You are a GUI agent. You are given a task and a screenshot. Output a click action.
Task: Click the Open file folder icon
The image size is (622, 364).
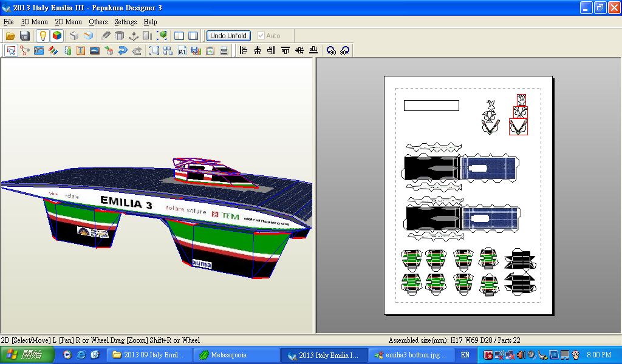pos(10,36)
